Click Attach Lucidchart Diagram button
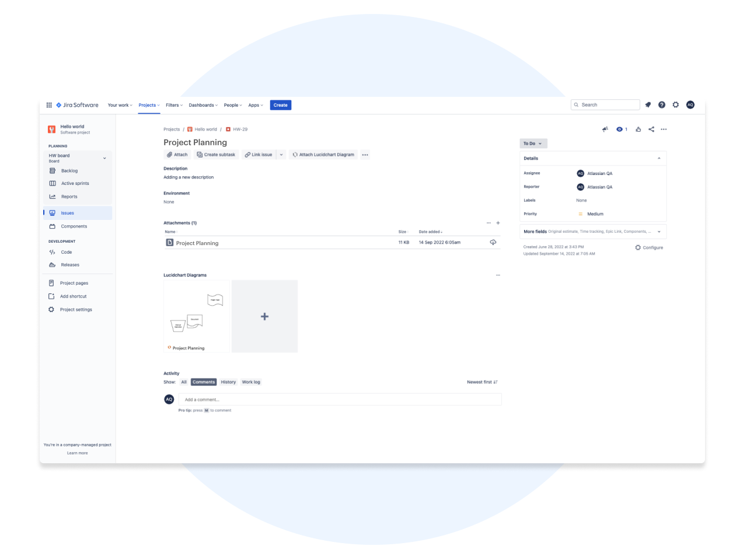 [323, 155]
